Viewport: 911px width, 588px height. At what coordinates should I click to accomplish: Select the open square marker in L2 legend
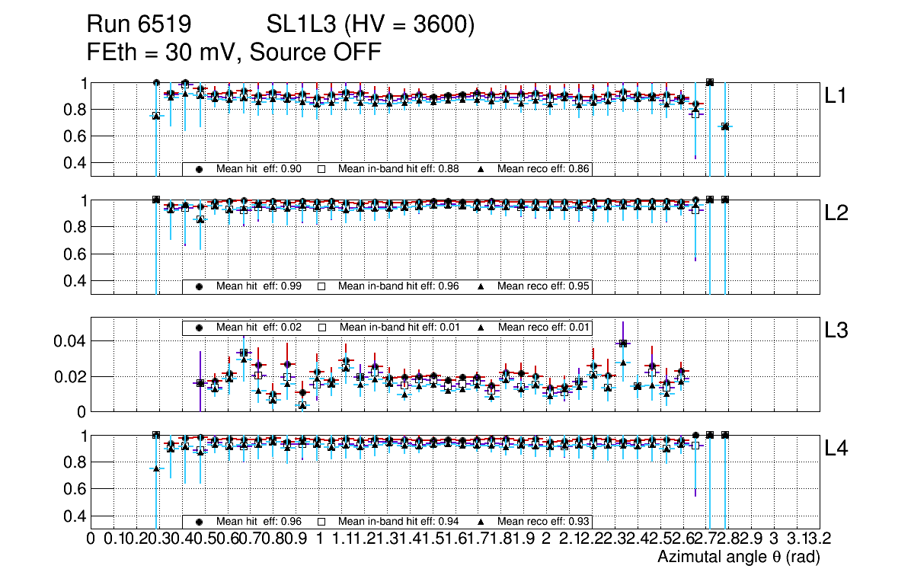click(321, 286)
